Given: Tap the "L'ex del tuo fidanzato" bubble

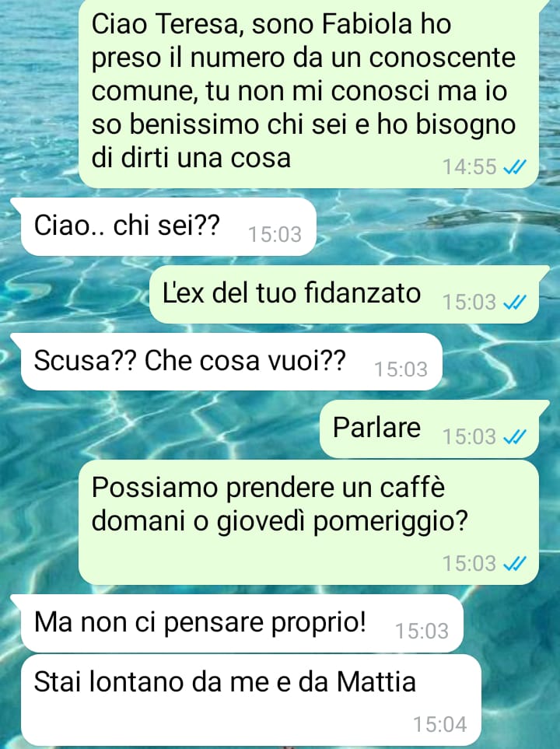Looking at the screenshot, I should coord(344,294).
